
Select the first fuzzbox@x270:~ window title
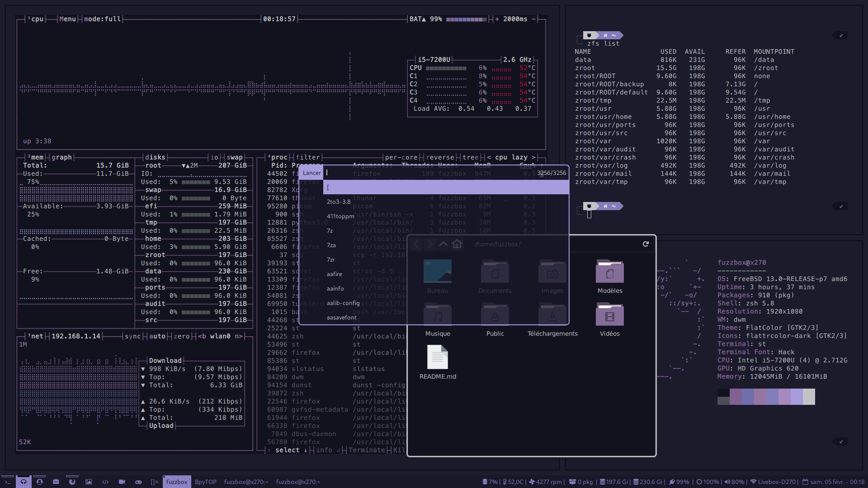pos(246,482)
